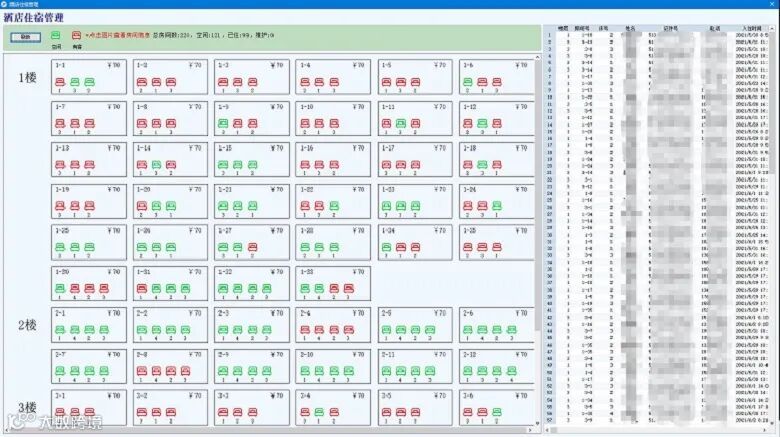Screen dimensions: 780x437
Task: Open the red bed in room 1-20
Action: (142, 206)
